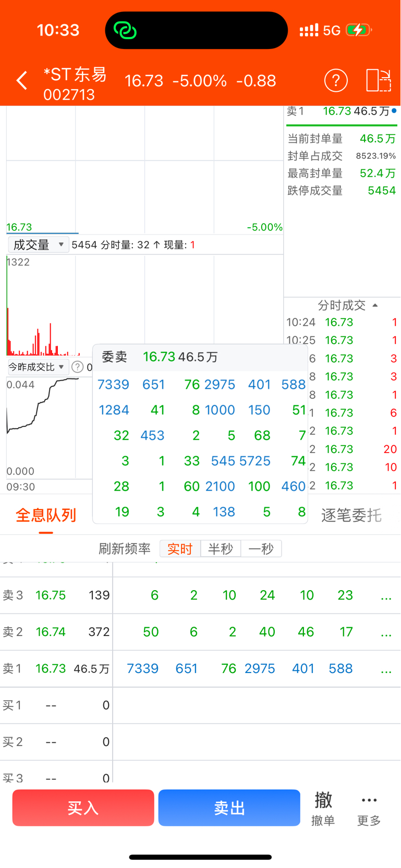Tap order 7339 in 委卖 popup

tap(114, 385)
